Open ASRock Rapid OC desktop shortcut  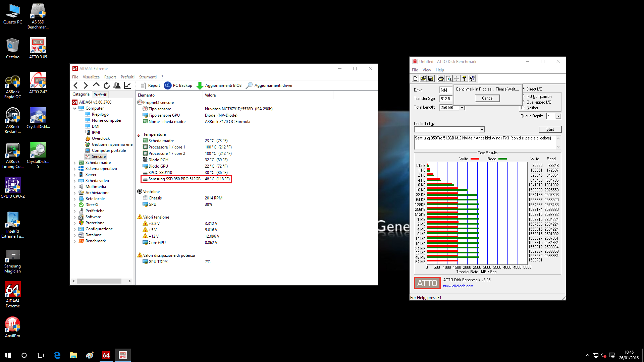(13, 87)
